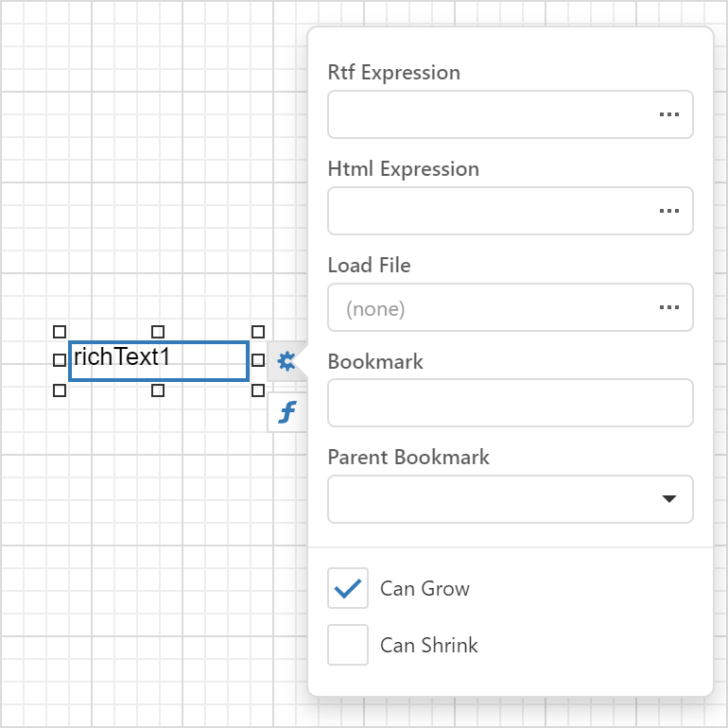Click the bottom-right resize handle of richText1
Viewport: 728px width, 728px height.
pyautogui.click(x=257, y=390)
